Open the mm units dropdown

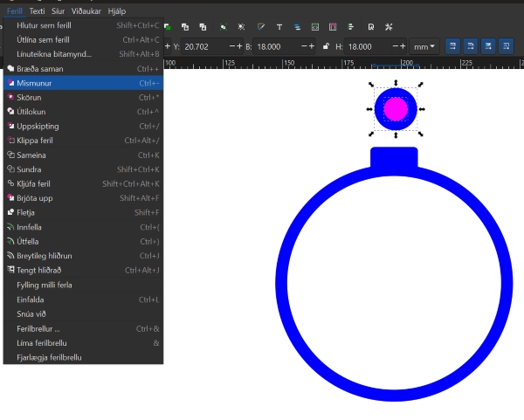(x=426, y=45)
